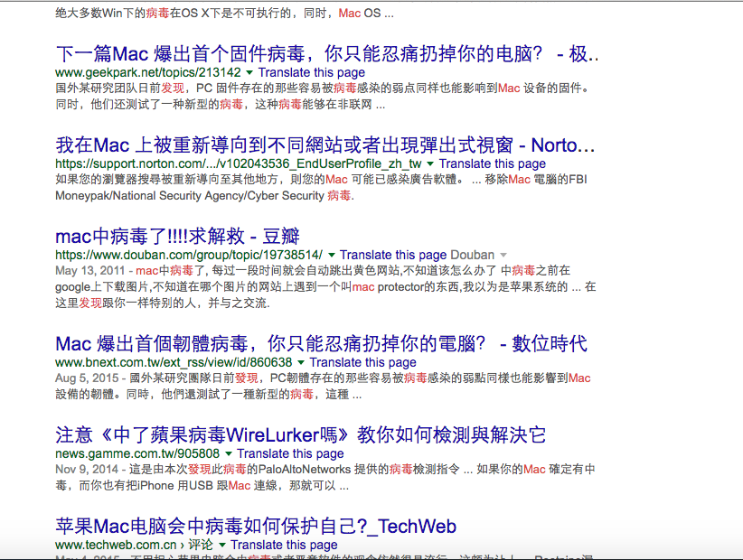
Task: Open the geekpark result about Mac固件病毒
Action: pos(321,53)
